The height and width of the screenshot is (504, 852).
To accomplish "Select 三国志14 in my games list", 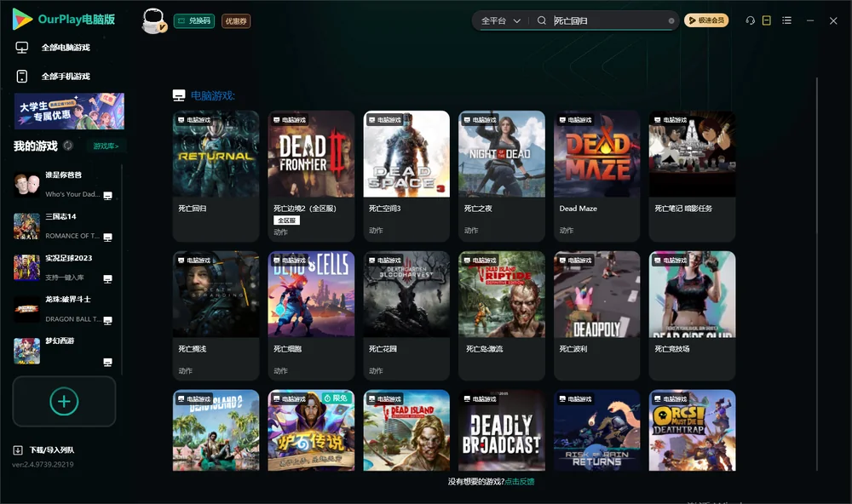I will tap(63, 226).
